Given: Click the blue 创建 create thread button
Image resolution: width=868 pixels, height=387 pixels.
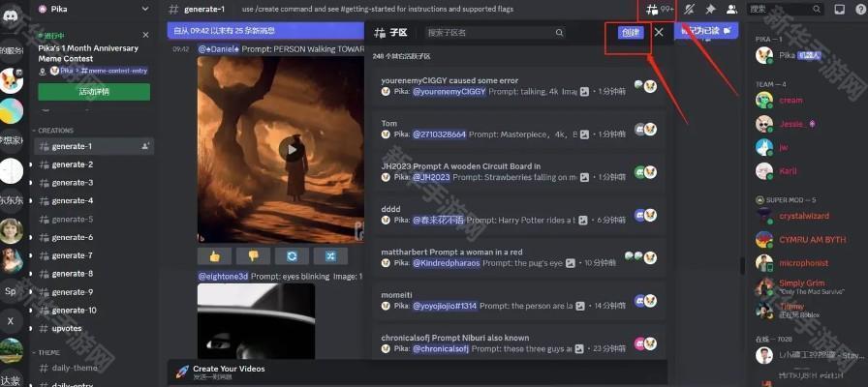Looking at the screenshot, I should pyautogui.click(x=630, y=32).
